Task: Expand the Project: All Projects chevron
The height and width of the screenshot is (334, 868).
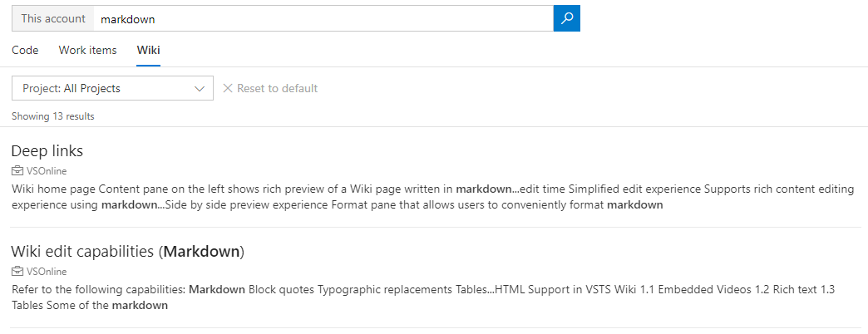Action: point(200,88)
